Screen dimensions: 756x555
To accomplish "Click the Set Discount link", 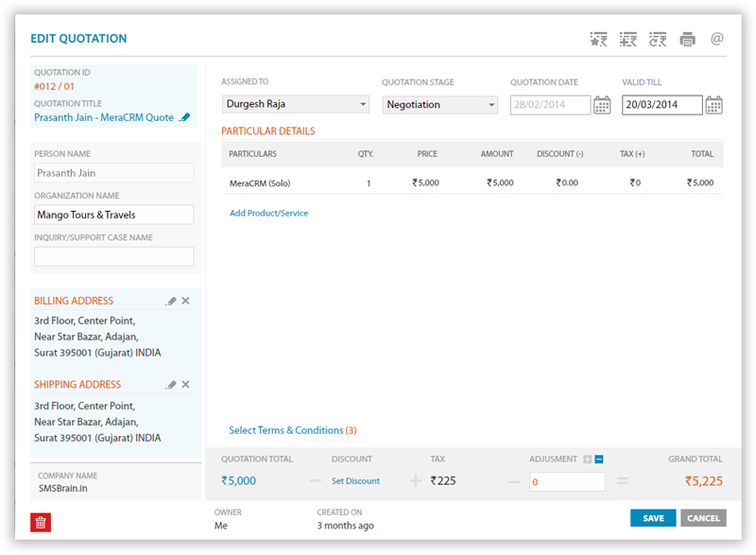I will [x=355, y=481].
